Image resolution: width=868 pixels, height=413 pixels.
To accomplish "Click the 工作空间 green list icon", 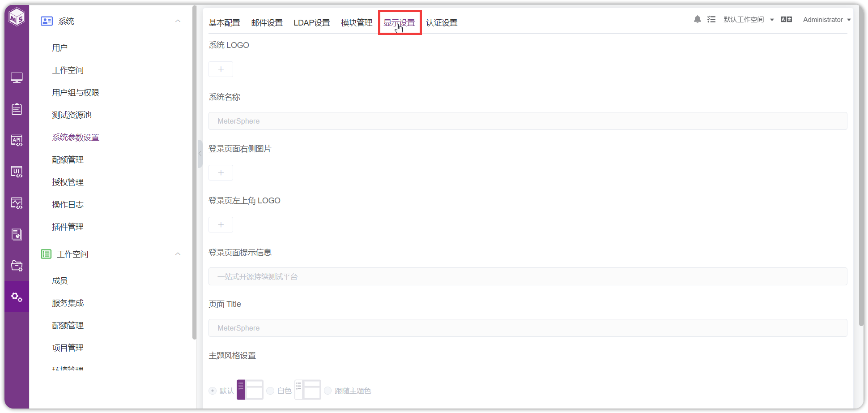I will tap(46, 254).
